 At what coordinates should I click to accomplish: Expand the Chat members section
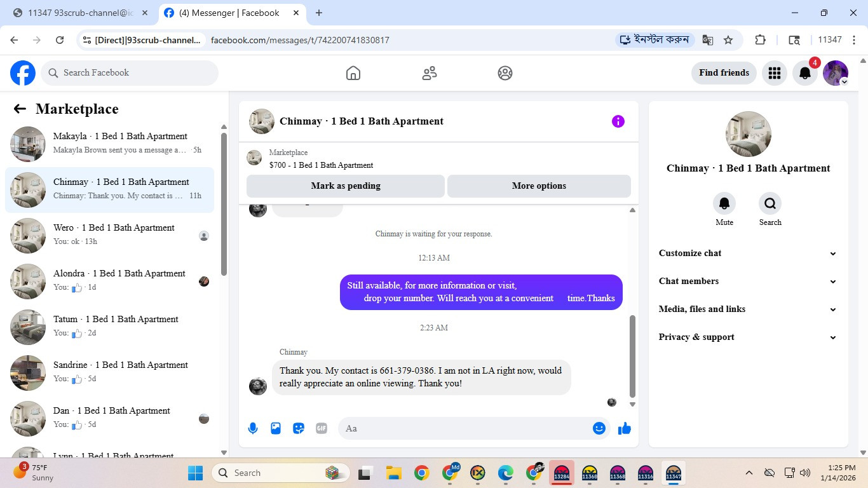click(748, 281)
